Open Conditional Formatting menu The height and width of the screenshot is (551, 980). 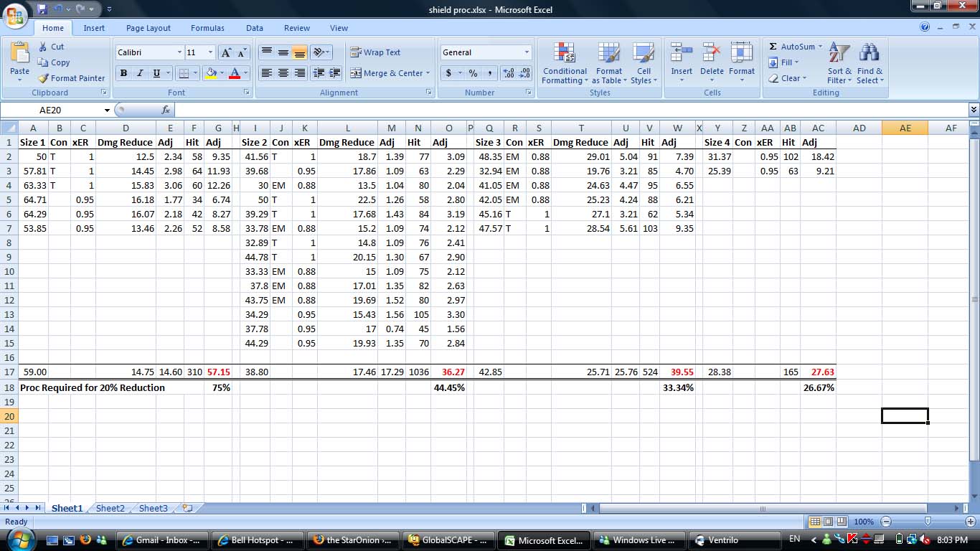pos(565,63)
